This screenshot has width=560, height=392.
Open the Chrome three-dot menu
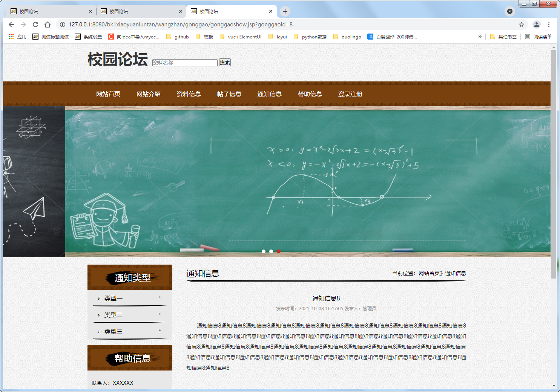pyautogui.click(x=549, y=24)
